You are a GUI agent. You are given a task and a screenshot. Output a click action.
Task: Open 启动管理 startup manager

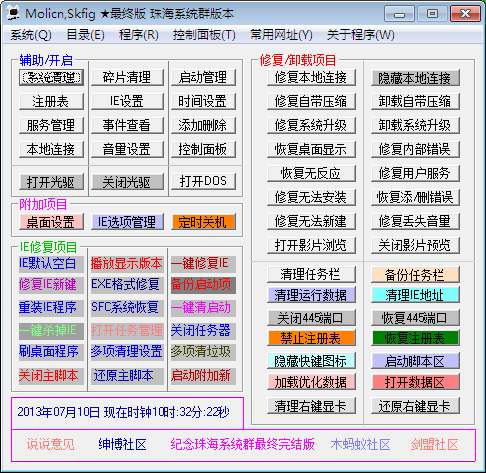[x=203, y=77]
